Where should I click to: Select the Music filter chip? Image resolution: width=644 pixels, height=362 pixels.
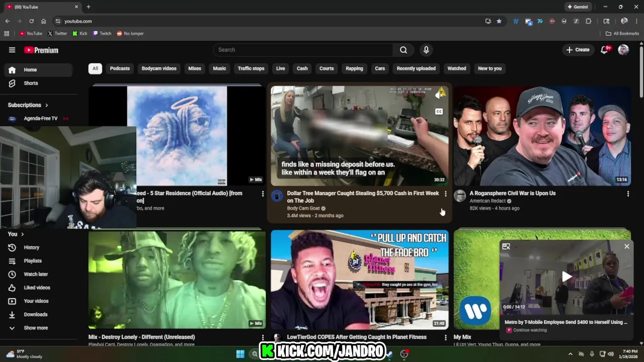(219, 68)
